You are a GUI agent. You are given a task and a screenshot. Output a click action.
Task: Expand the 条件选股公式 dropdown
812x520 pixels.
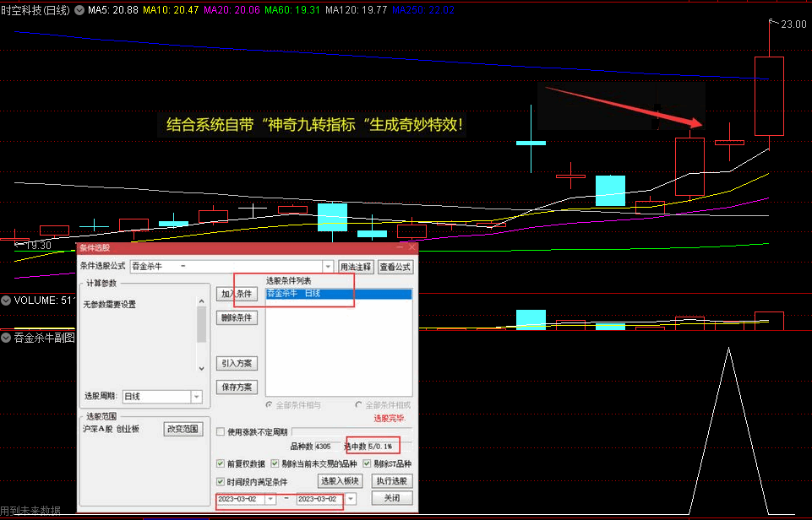pyautogui.click(x=328, y=267)
